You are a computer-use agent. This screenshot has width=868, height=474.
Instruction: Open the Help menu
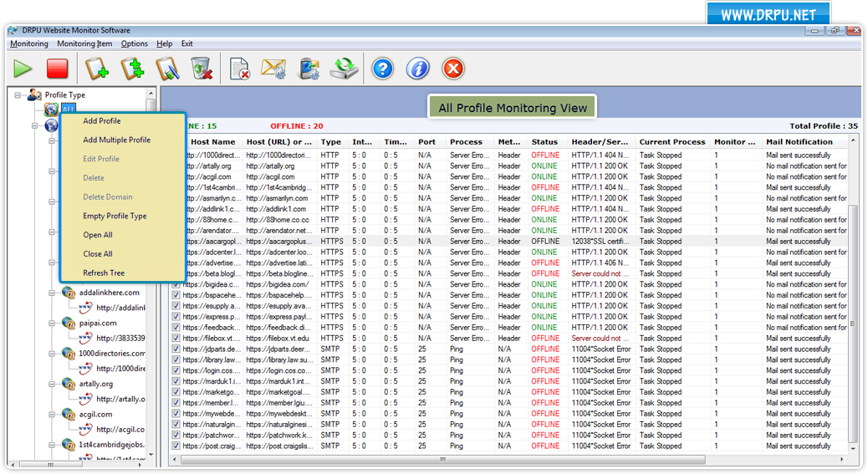(x=165, y=43)
